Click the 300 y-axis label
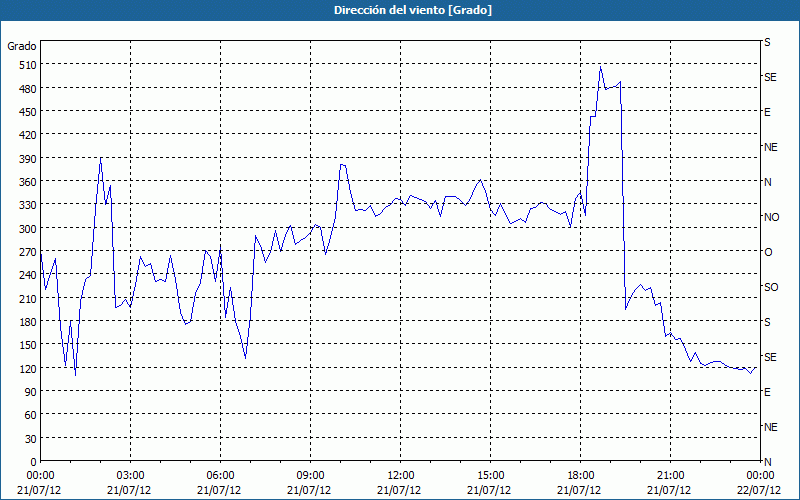 27,229
